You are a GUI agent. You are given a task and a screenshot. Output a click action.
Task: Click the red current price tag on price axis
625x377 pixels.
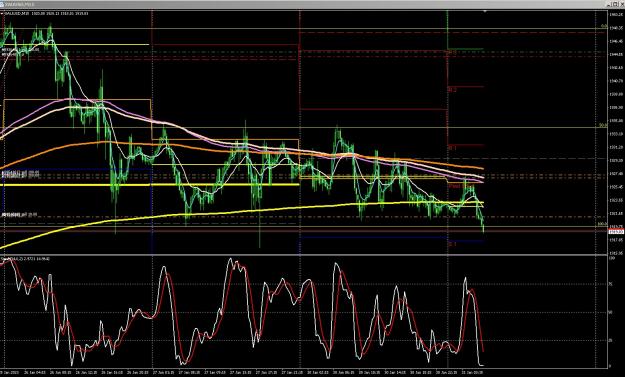(616, 231)
